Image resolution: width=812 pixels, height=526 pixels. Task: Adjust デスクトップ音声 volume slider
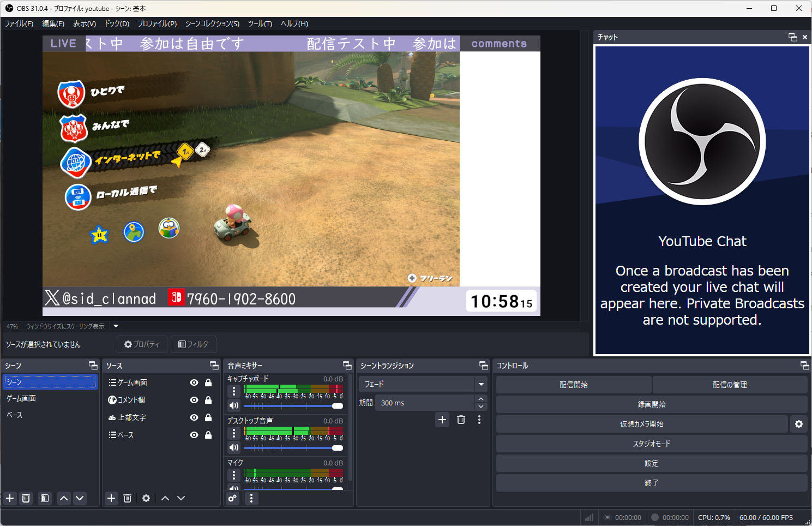click(293, 448)
